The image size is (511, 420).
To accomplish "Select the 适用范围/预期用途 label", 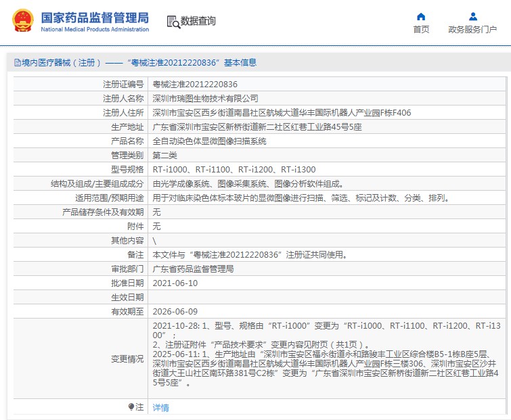I will [x=109, y=198].
